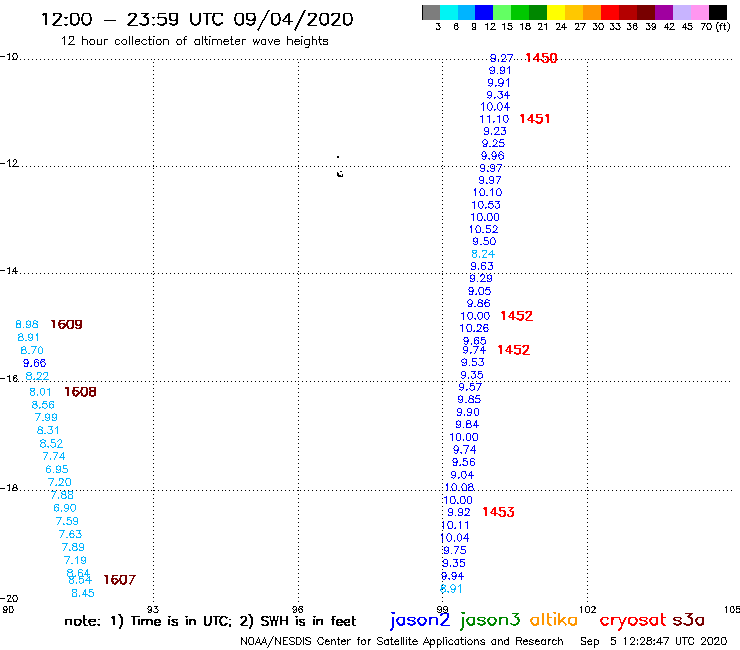Select the blue 9.66 value on the left track
The width and height of the screenshot is (740, 650).
tap(34, 363)
